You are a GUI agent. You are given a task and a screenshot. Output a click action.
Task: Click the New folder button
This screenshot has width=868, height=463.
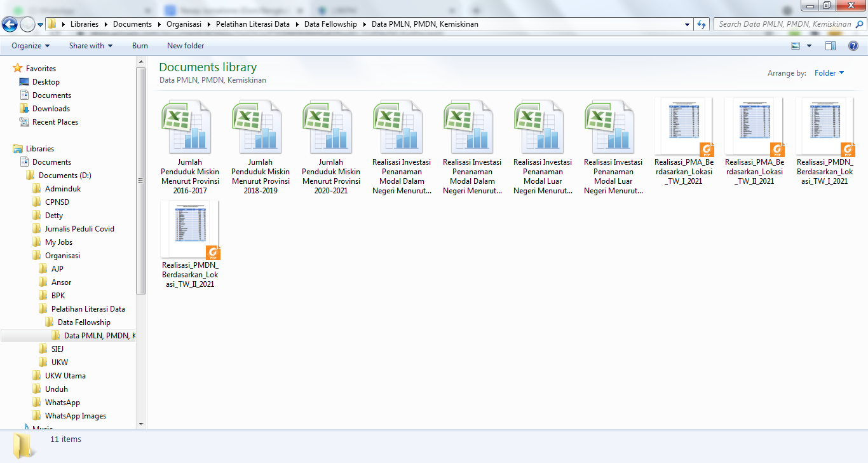pyautogui.click(x=186, y=46)
